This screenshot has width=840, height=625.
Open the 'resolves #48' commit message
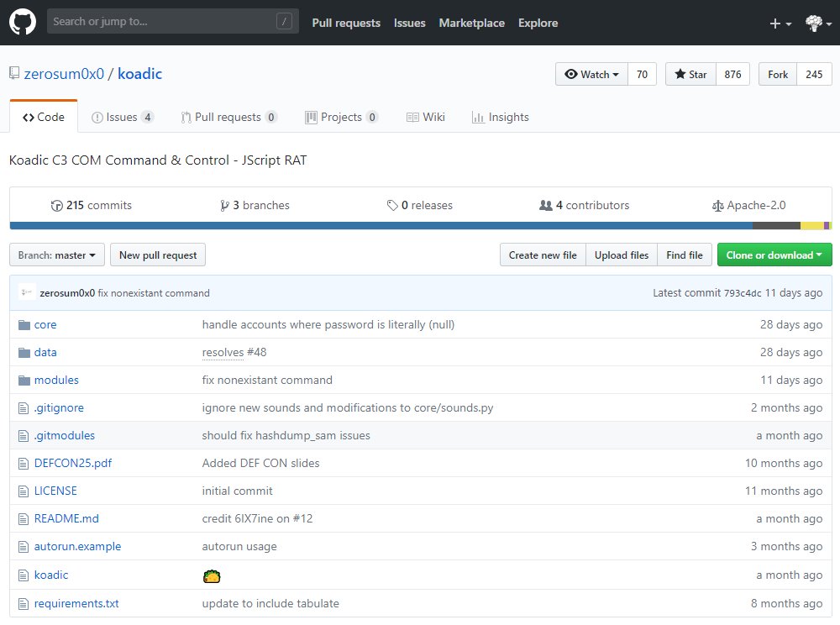(x=234, y=352)
